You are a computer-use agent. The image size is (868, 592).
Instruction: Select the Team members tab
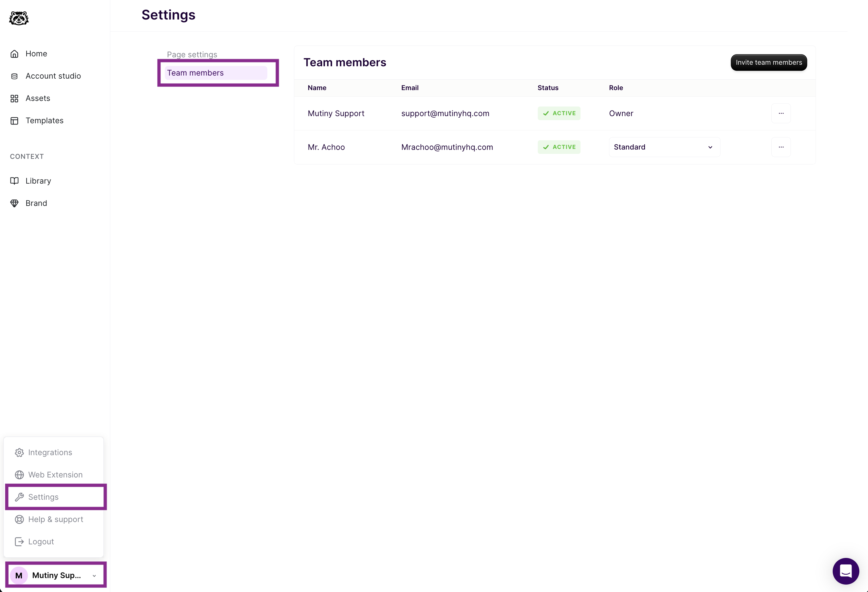(x=216, y=72)
